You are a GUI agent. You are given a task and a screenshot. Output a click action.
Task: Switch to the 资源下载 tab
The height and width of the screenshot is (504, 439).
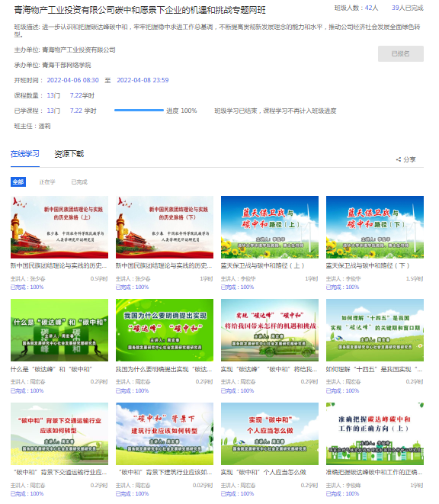point(69,154)
